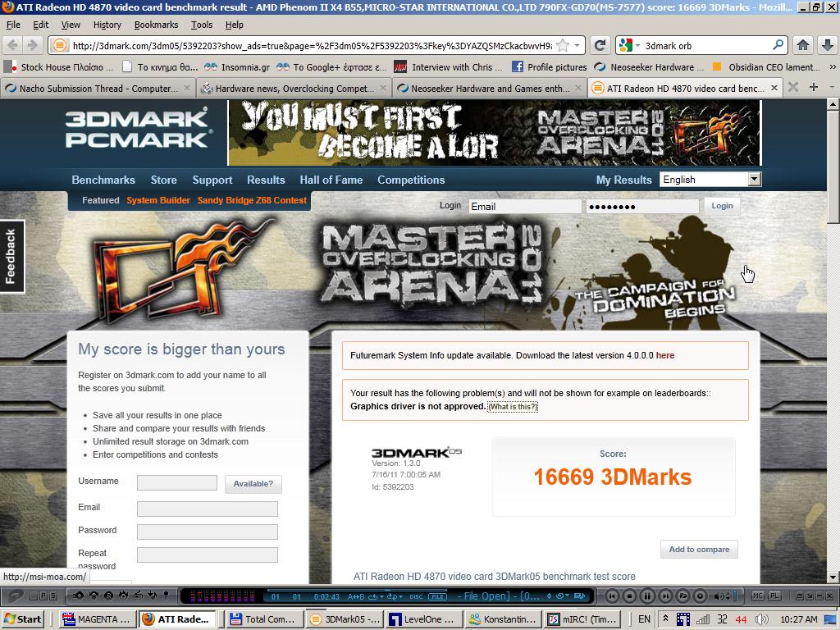Open the list all tabs dropdown arrow

tap(832, 87)
